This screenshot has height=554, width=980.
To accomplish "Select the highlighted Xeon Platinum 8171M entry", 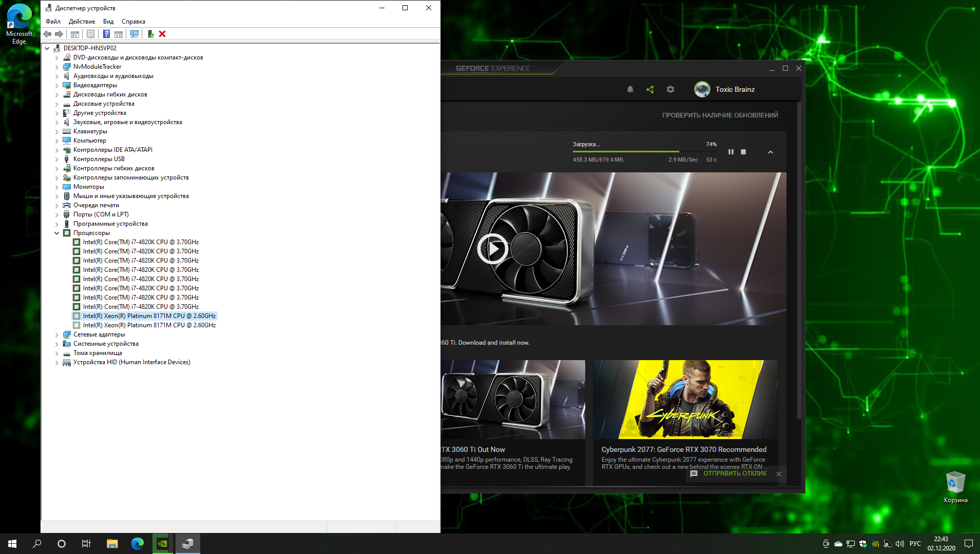I will pyautogui.click(x=144, y=316).
